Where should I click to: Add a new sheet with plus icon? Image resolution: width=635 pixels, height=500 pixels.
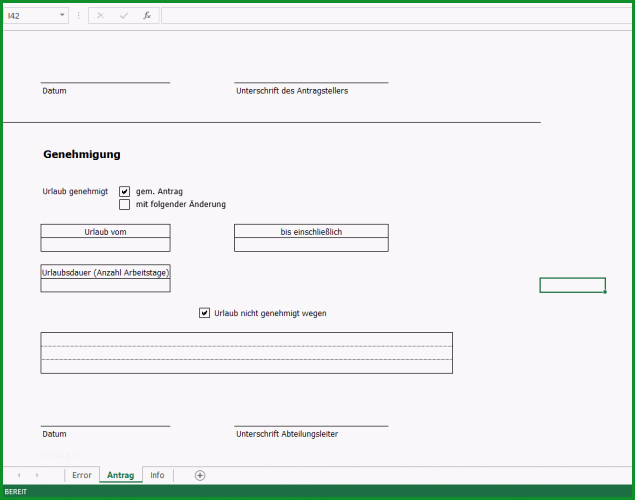[x=200, y=475]
